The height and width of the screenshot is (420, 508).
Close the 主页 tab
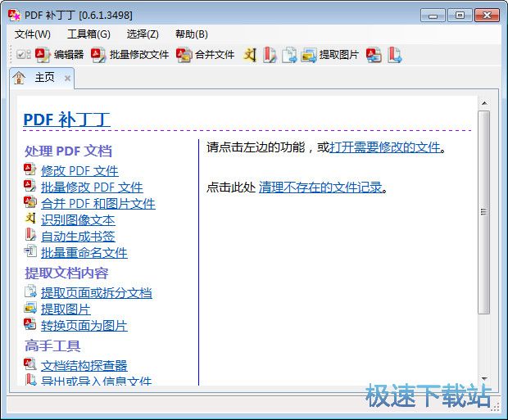pyautogui.click(x=67, y=78)
